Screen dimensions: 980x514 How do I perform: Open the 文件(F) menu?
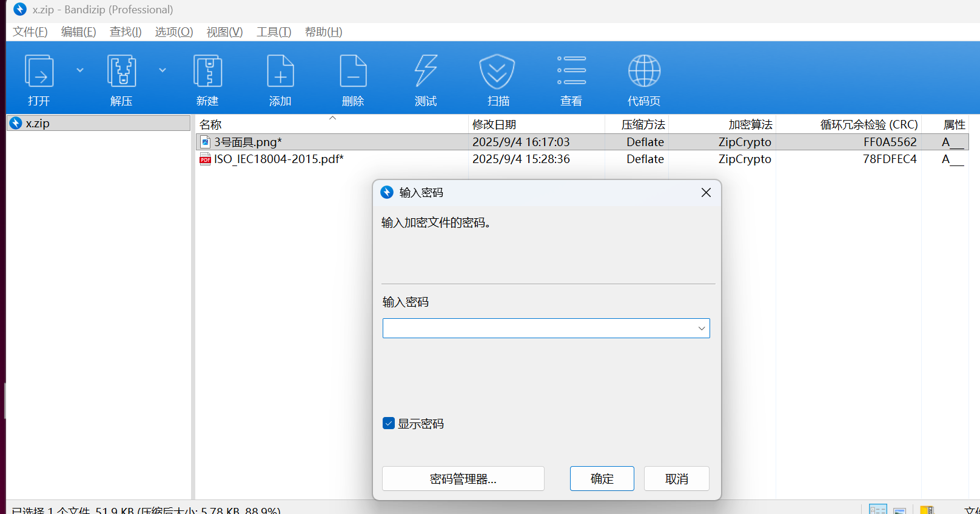tap(30, 32)
